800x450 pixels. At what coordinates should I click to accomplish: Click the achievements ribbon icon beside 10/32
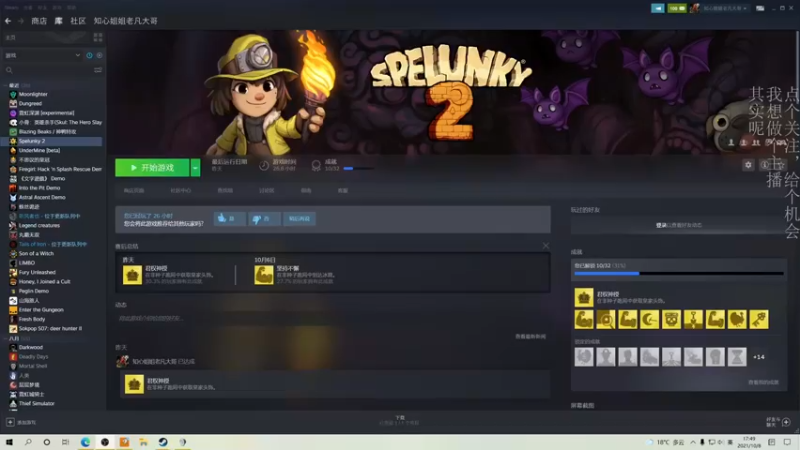[x=316, y=165]
